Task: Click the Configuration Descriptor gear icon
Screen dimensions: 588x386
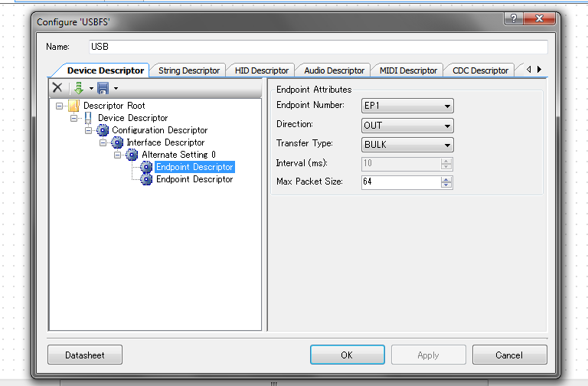Action: point(103,130)
